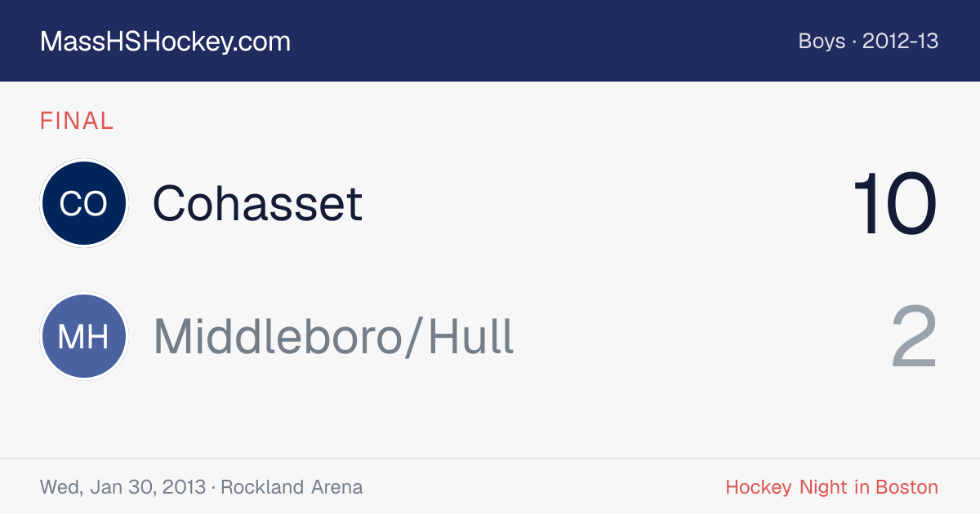The image size is (980, 514).
Task: Click empty area of navy header bar
Action: click(539, 41)
